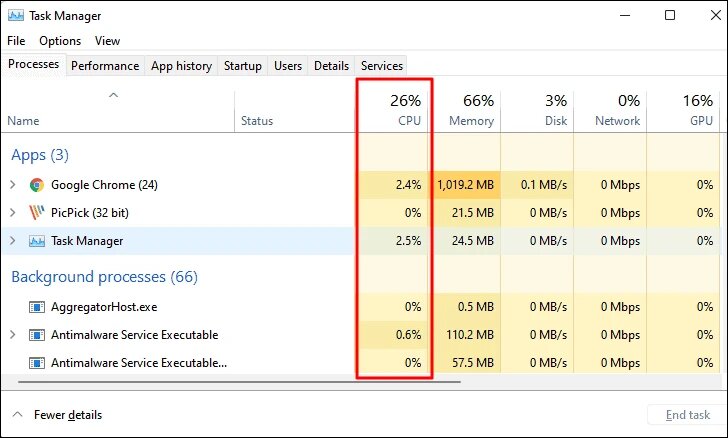
Task: Click the AggregatorHost.exe process icon
Action: tap(37, 307)
